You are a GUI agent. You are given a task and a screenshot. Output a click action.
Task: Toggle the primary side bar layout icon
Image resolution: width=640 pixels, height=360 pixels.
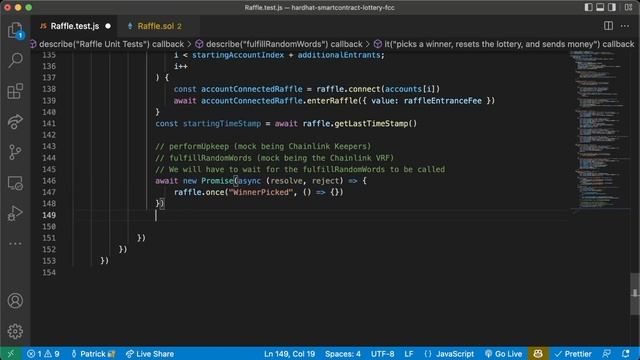coord(588,7)
